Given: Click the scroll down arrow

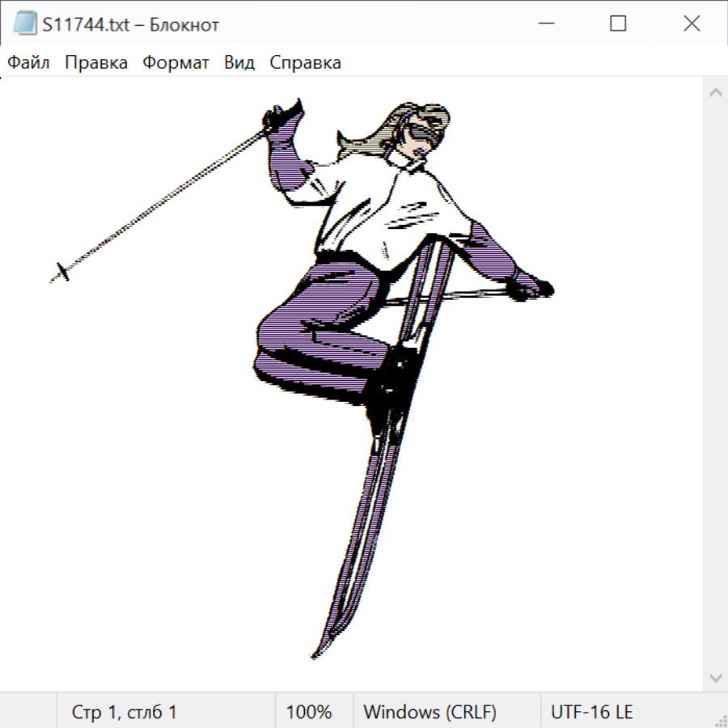Looking at the screenshot, I should [715, 677].
